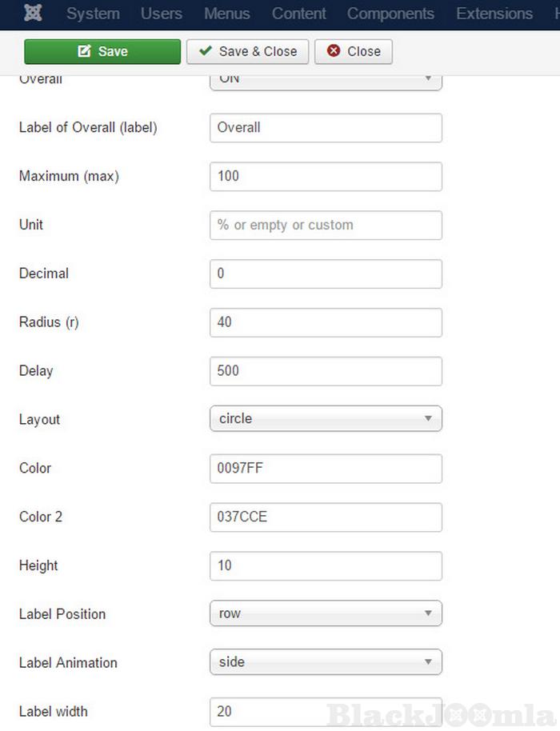Click the Joomla logo icon
This screenshot has height=731, width=560.
(34, 14)
